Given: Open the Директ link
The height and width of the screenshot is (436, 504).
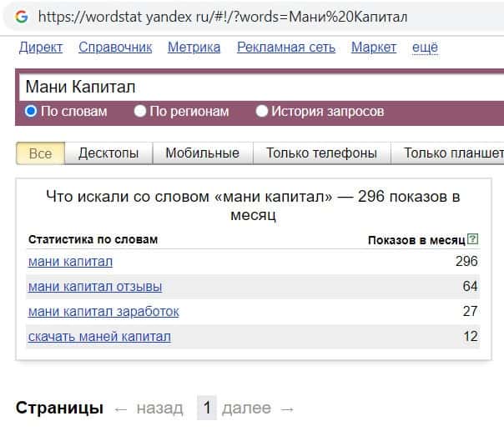Looking at the screenshot, I should point(40,48).
